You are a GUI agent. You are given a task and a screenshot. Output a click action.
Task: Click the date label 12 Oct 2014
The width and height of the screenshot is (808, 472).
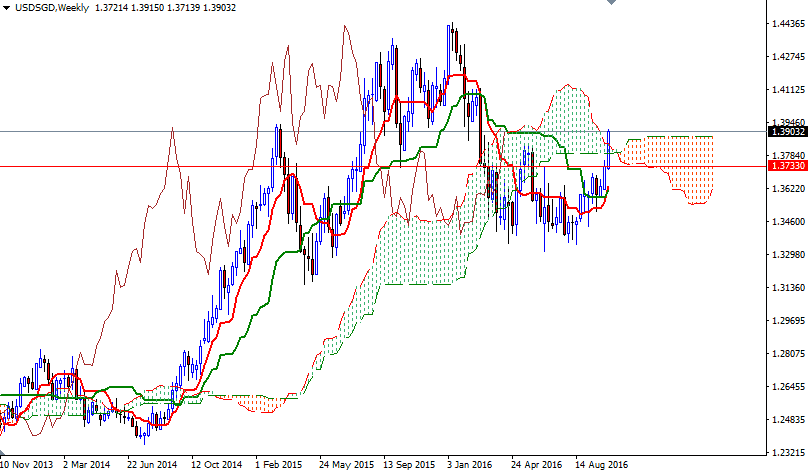(x=216, y=465)
